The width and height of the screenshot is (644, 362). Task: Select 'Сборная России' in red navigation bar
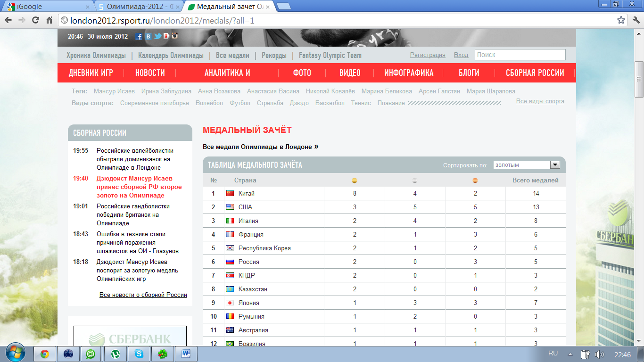535,73
